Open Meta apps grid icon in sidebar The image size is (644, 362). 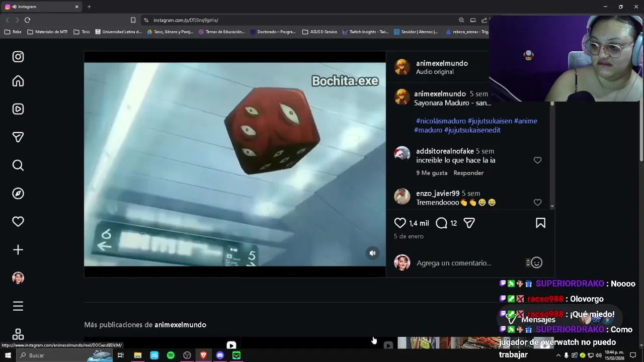click(18, 334)
